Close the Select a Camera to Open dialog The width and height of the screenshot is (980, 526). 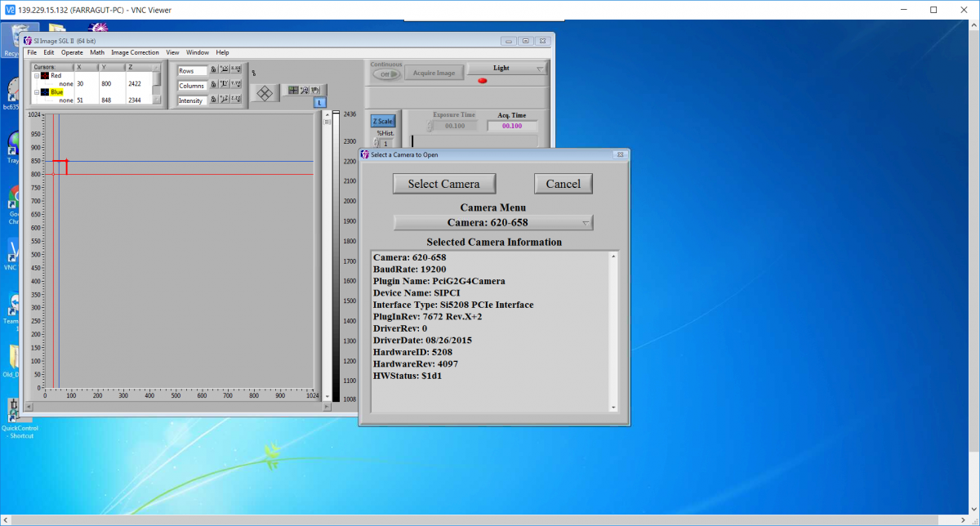[x=620, y=154]
